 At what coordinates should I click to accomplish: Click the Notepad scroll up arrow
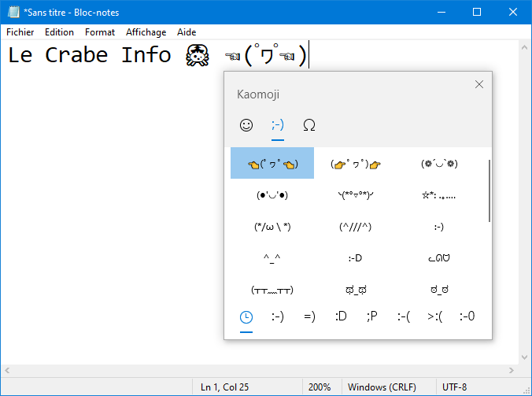tap(525, 47)
